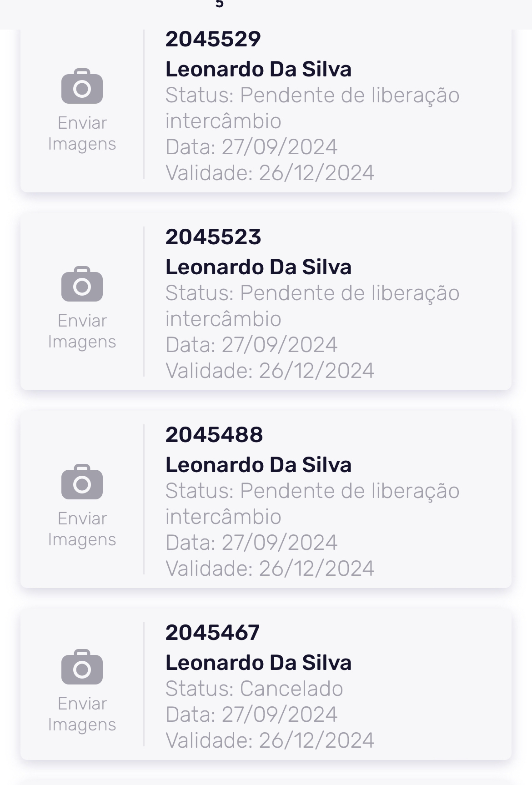The image size is (532, 785).
Task: Open order number 2045523
Action: click(x=213, y=237)
